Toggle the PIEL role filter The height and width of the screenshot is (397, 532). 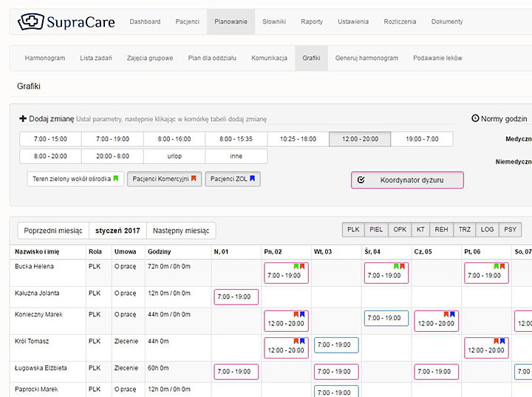(376, 230)
